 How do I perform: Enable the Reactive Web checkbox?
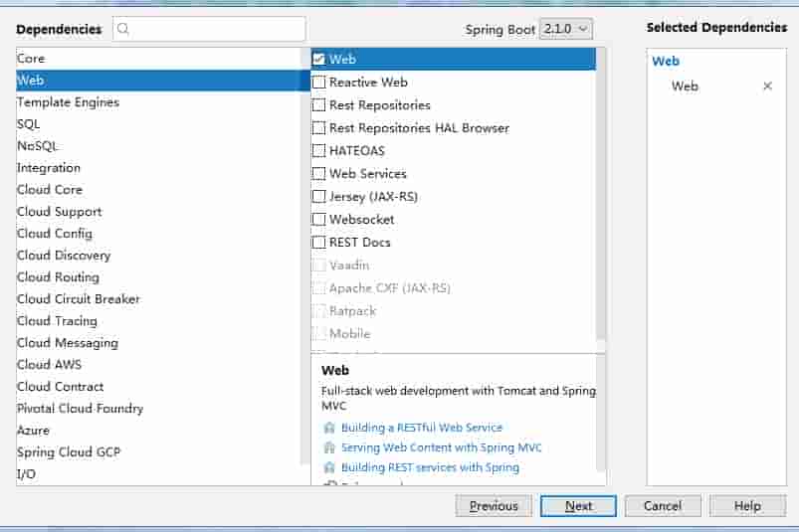click(319, 83)
